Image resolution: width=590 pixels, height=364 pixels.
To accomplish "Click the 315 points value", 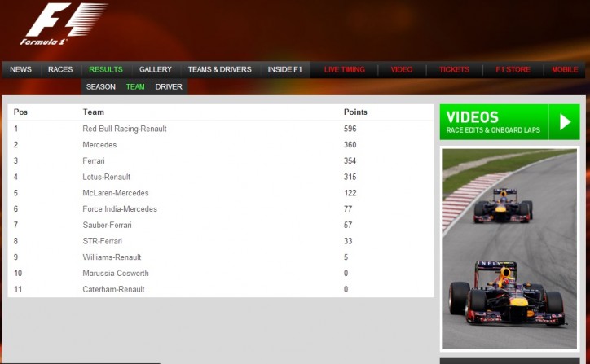I will coord(350,177).
